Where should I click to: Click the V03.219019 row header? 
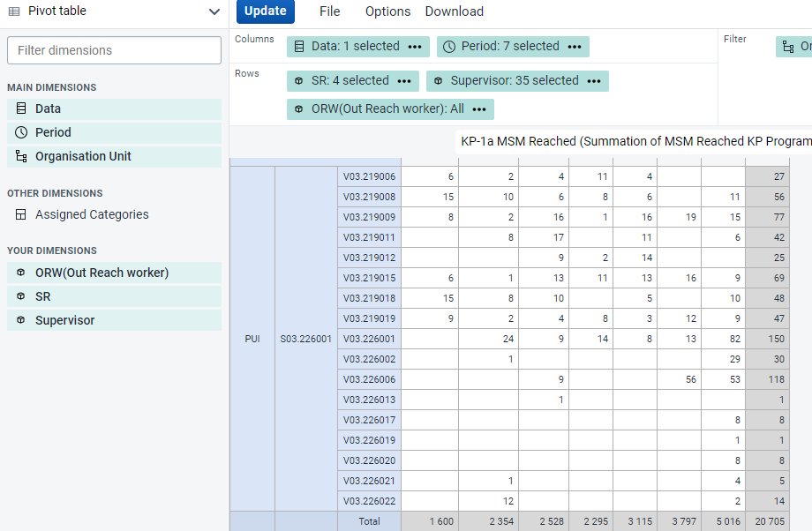point(369,318)
